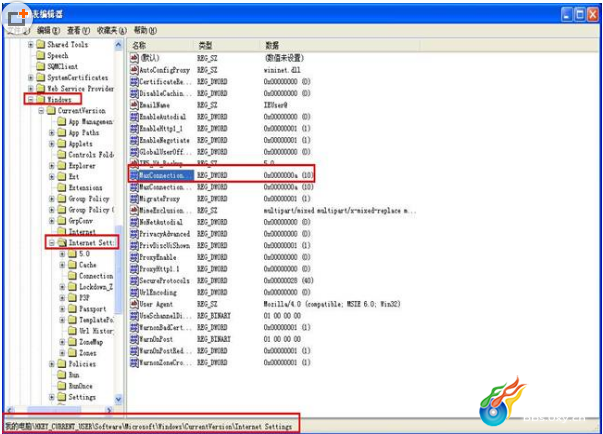Screen dimensions: 603x434
Task: Collapse the Internet Settings tree node
Action: pyautogui.click(x=52, y=243)
